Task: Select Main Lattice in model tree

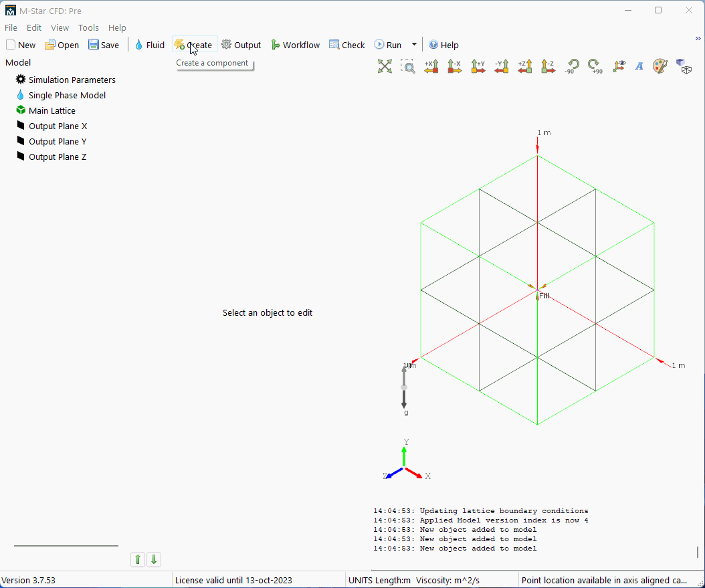Action: [x=45, y=110]
